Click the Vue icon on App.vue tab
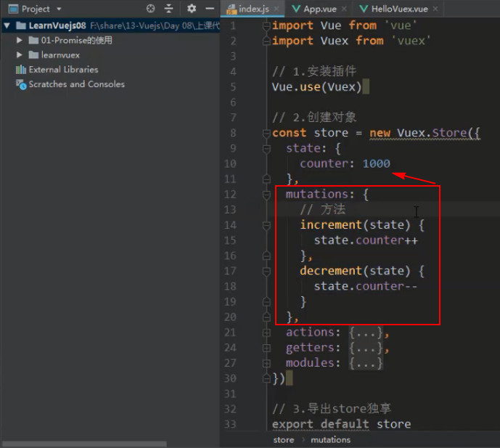 pyautogui.click(x=296, y=9)
